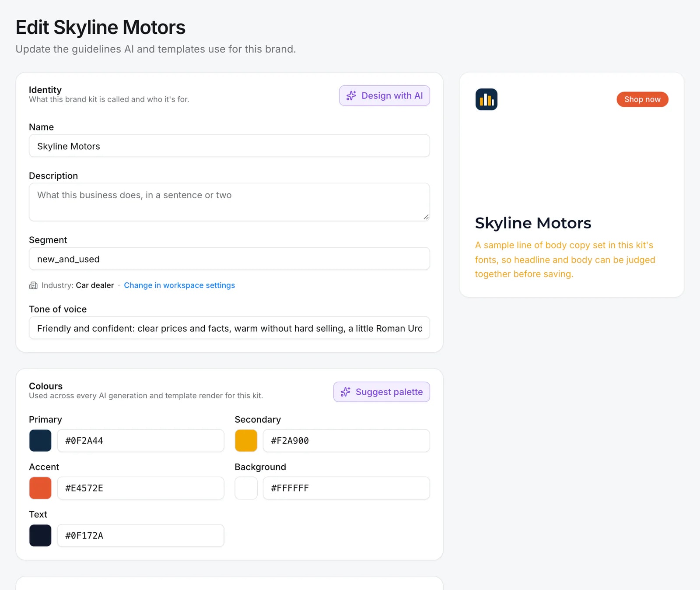
Task: Click the Design with AI button
Action: point(384,95)
